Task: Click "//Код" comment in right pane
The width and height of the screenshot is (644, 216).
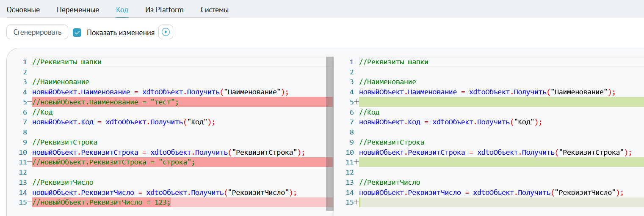Action: click(369, 112)
